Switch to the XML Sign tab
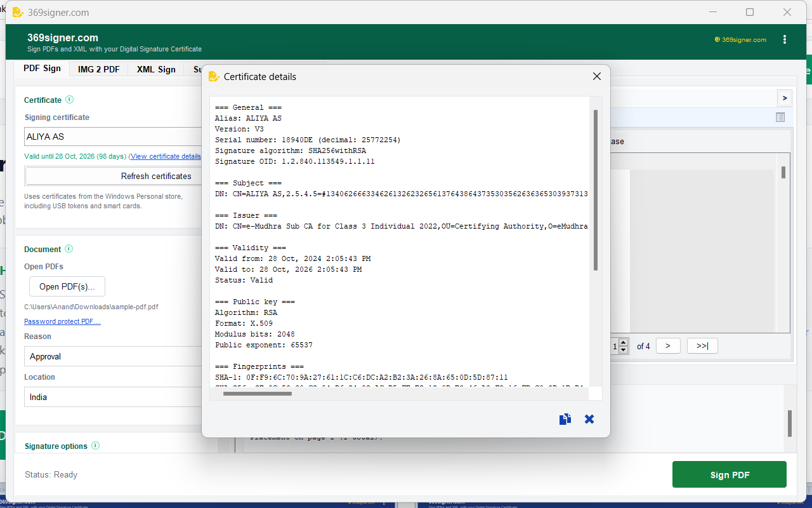The height and width of the screenshot is (508, 812). [x=156, y=69]
